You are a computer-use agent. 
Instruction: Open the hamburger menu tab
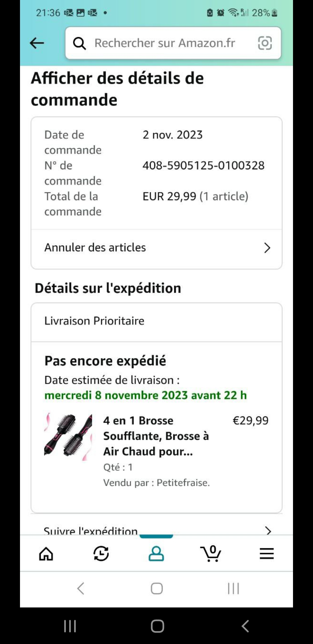267,553
